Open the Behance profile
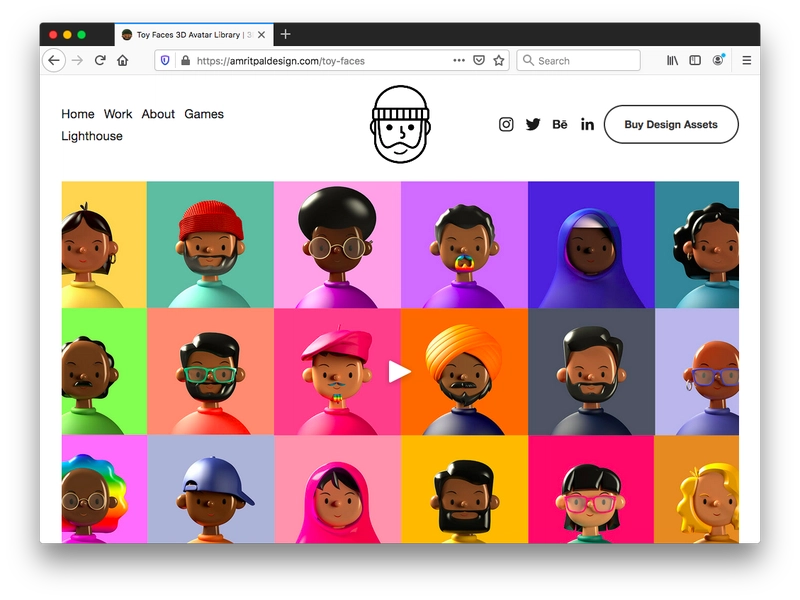The height and width of the screenshot is (600, 800). click(x=560, y=124)
